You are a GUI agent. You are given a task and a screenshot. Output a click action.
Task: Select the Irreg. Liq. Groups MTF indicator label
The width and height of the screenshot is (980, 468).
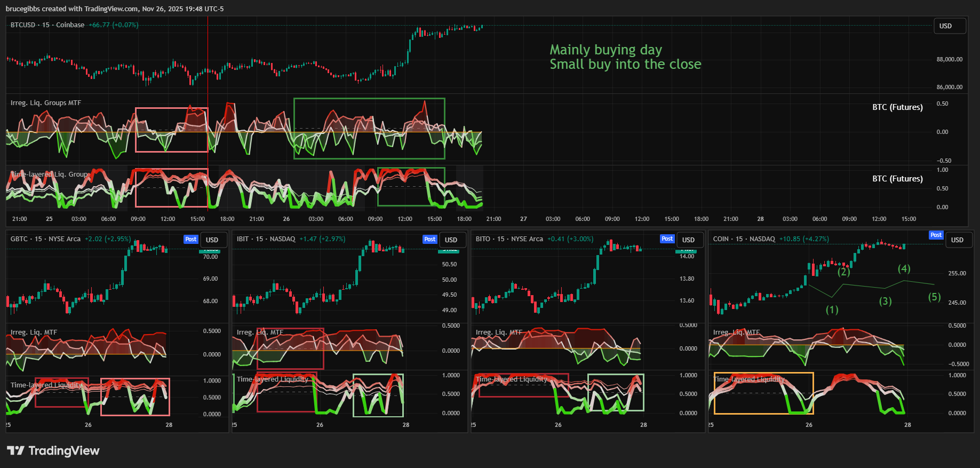tap(46, 103)
